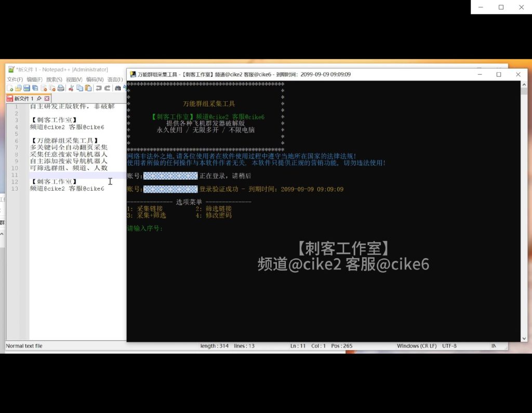Image resolution: width=532 pixels, height=413 pixels.
Task: Click the console scrollbar down arrow
Action: click(x=524, y=338)
